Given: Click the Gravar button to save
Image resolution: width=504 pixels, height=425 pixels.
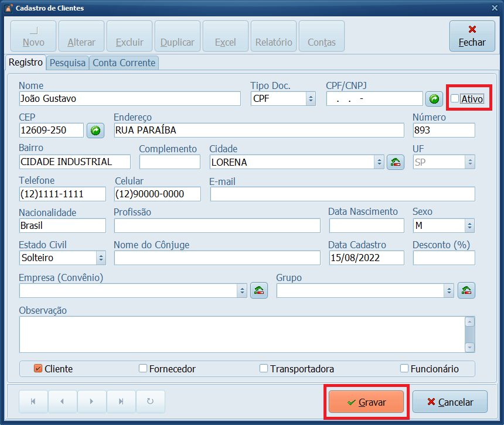Looking at the screenshot, I should click(366, 402).
